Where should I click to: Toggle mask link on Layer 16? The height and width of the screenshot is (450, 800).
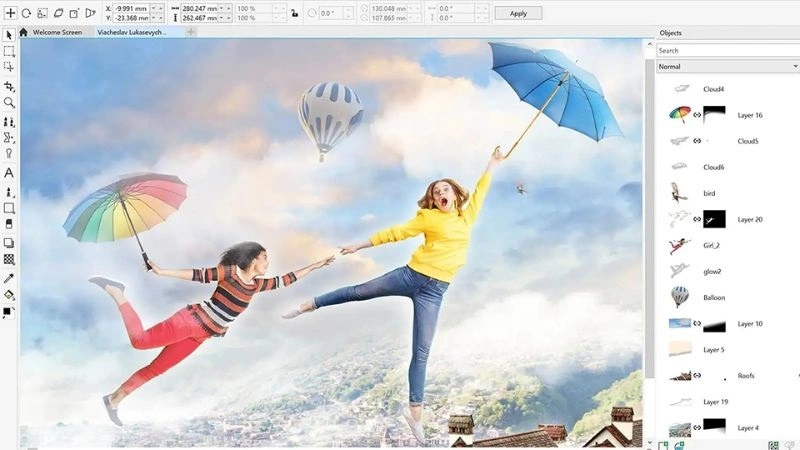click(x=695, y=115)
